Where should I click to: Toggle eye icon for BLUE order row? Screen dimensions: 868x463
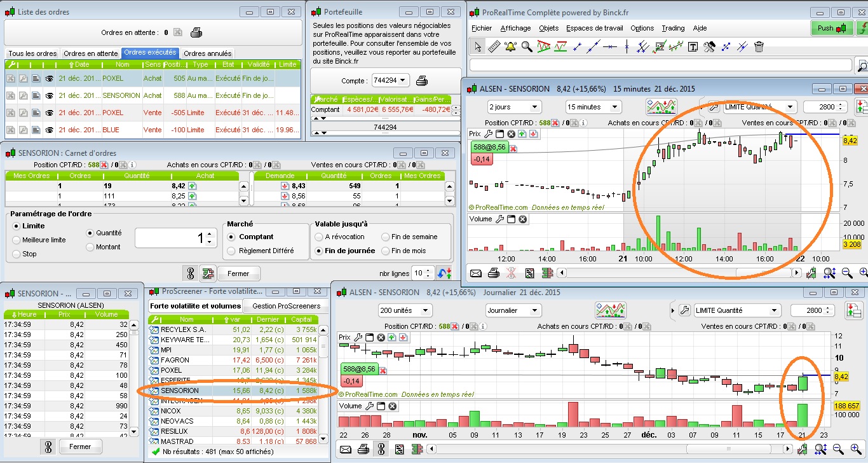coord(49,130)
